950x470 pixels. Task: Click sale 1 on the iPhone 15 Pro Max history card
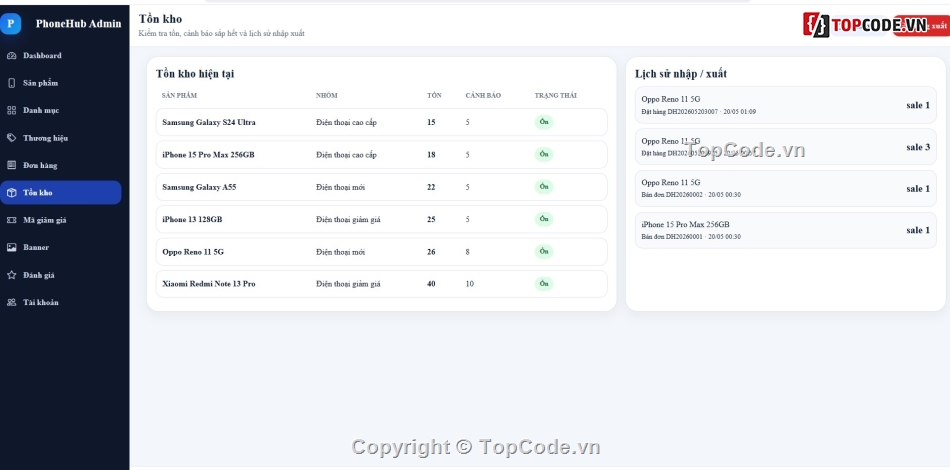[x=918, y=230]
